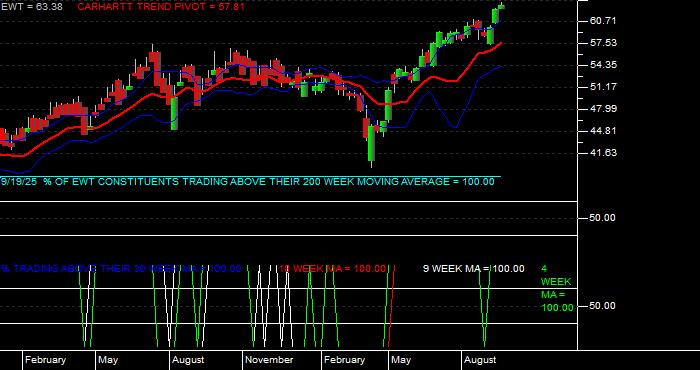Click the 47.99 price axis value
The height and width of the screenshot is (370, 700).
pyautogui.click(x=603, y=109)
